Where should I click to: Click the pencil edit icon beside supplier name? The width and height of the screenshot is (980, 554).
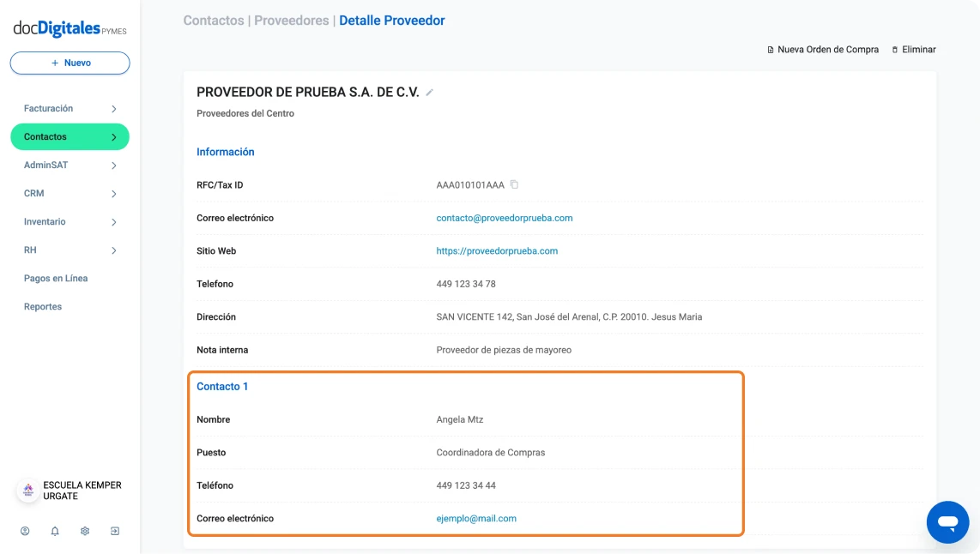tap(429, 93)
